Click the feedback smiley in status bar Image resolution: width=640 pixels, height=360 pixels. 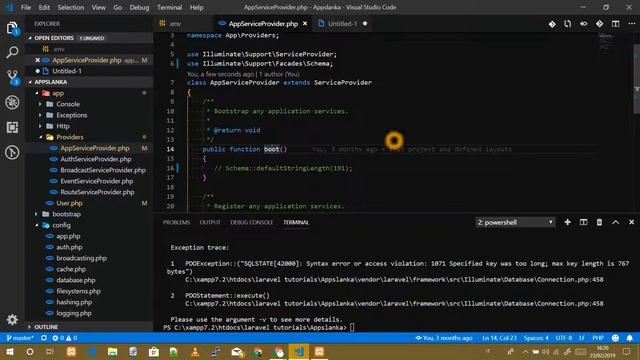click(616, 338)
